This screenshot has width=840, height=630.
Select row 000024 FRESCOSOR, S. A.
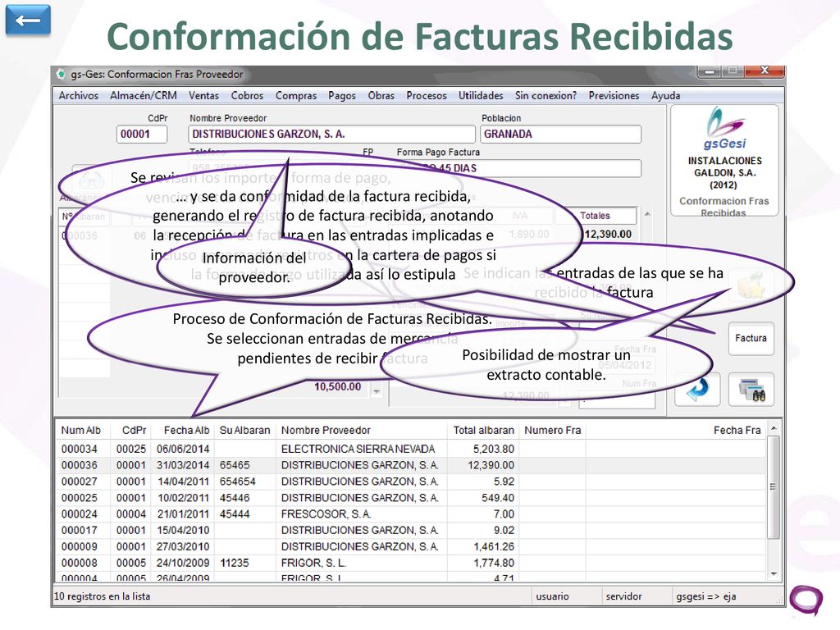[x=411, y=514]
